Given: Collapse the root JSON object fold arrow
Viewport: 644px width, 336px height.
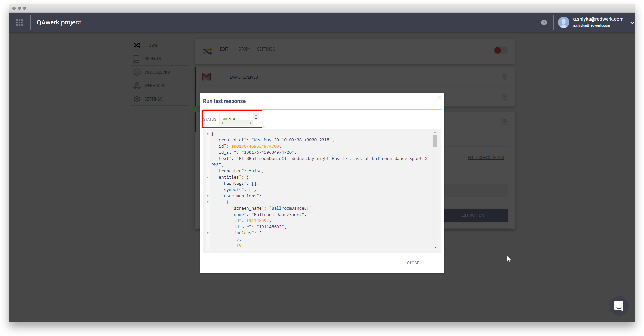Looking at the screenshot, I should [207, 134].
